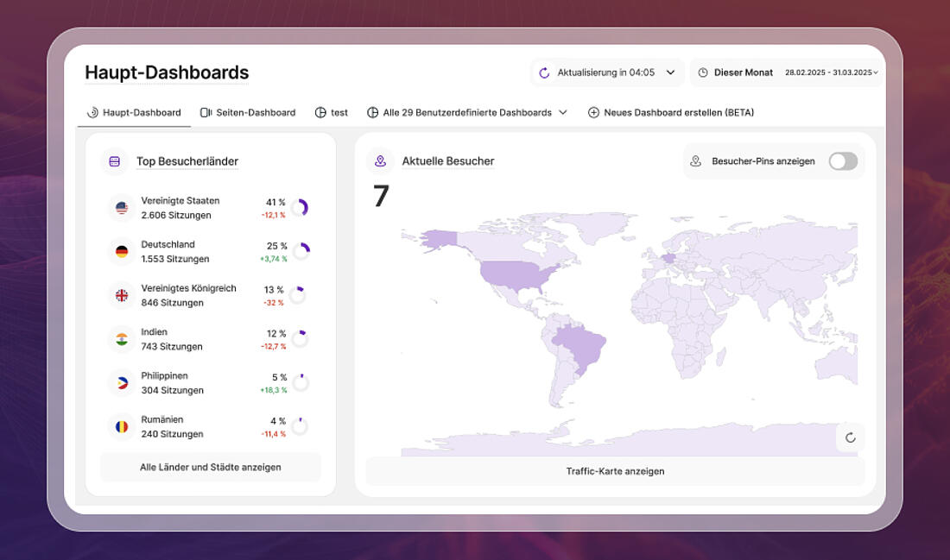Click the 25 % donut indicator

point(301,251)
